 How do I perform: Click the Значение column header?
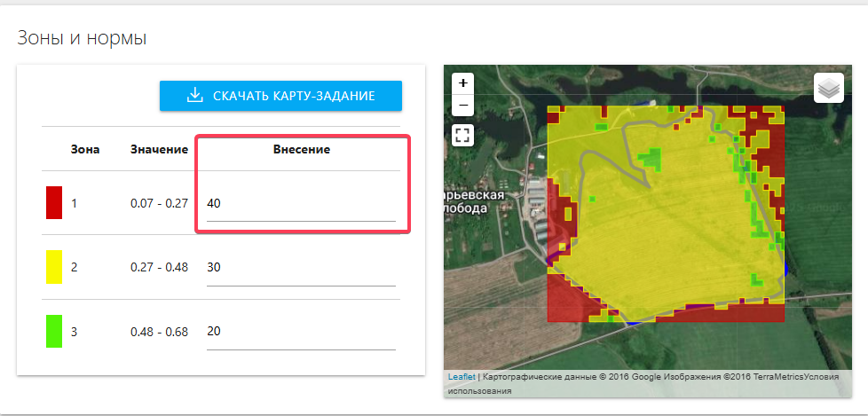click(x=159, y=149)
